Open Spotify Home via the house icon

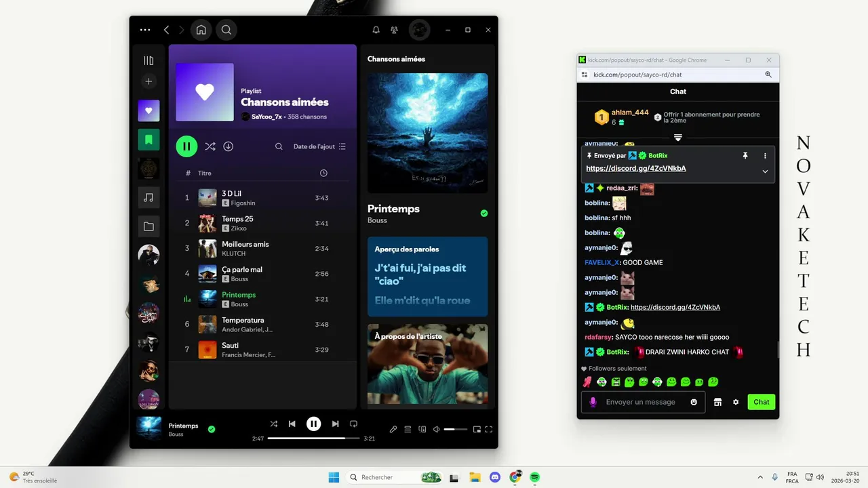pos(201,30)
